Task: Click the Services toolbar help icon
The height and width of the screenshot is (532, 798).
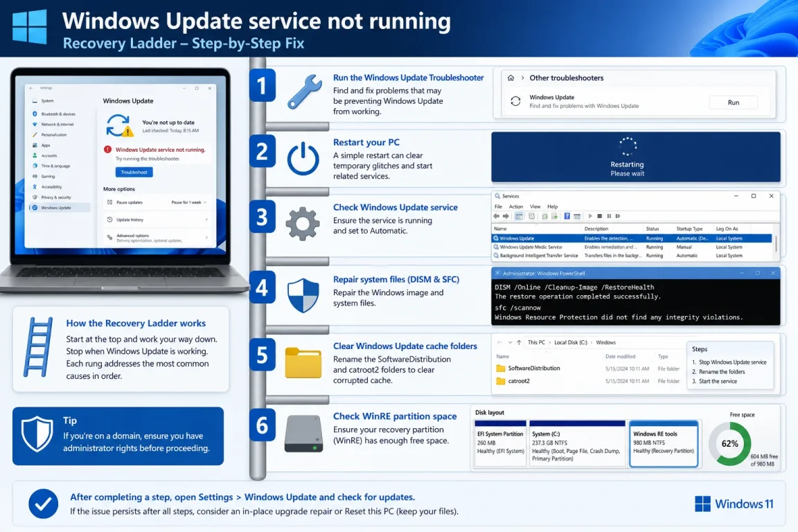Action: (567, 216)
